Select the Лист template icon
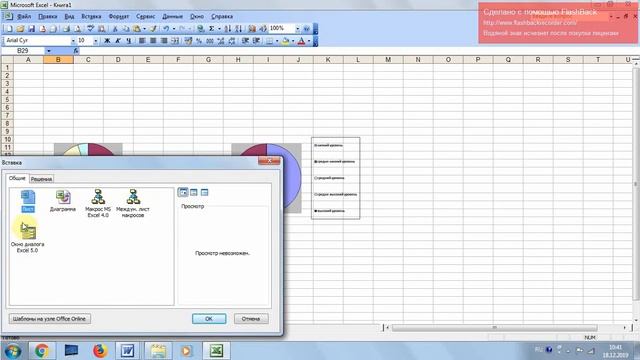 28,201
